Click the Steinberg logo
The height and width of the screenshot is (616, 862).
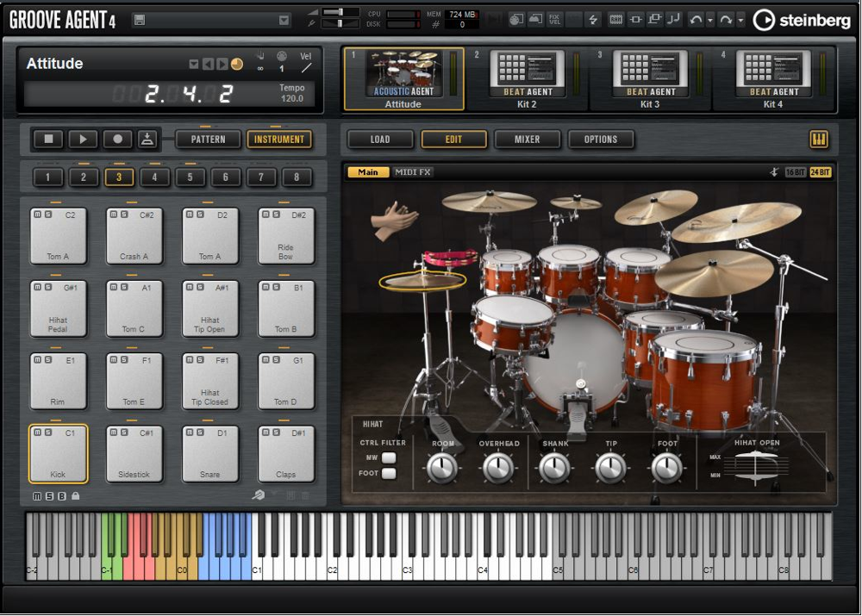pyautogui.click(x=801, y=20)
